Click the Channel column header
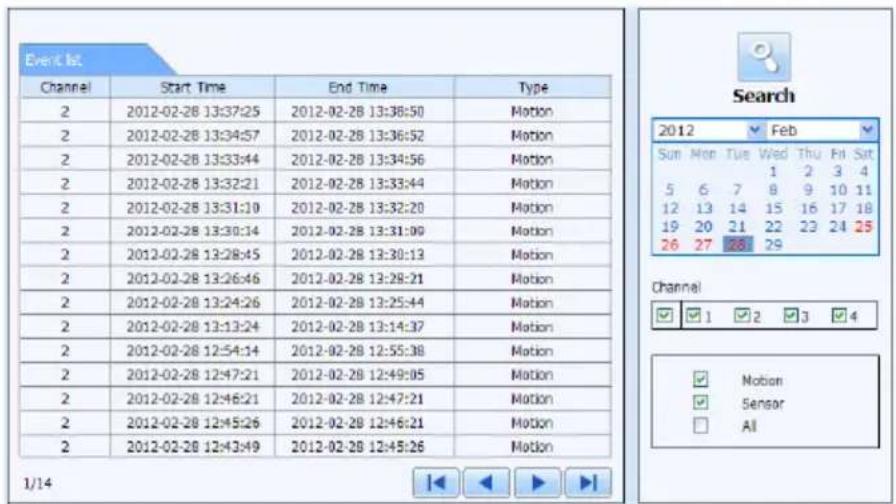This screenshot has width=896, height=504. click(65, 87)
